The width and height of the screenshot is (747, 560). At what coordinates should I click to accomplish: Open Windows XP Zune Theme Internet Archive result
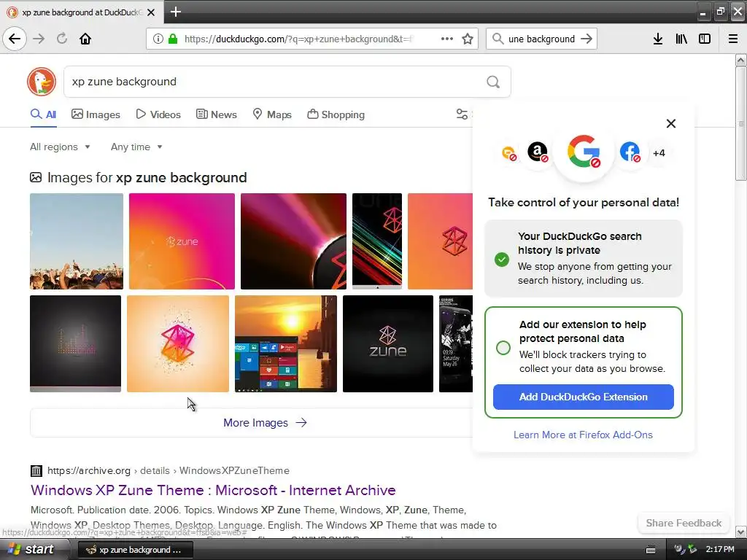(x=213, y=491)
